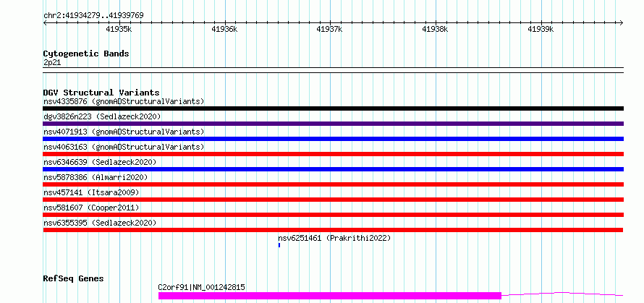Screen dimensions: 644x303
Task: Open the DGV Structural Variants track heading
Action: (x=101, y=93)
